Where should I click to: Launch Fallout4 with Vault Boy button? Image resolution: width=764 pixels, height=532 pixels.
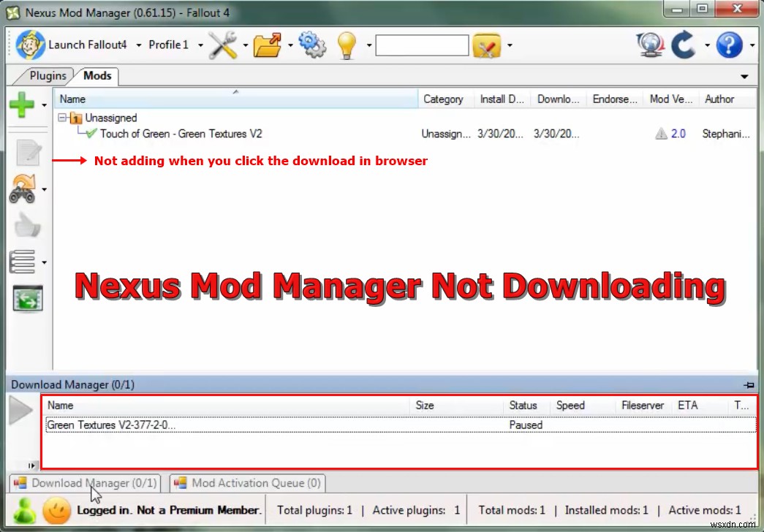click(72, 45)
